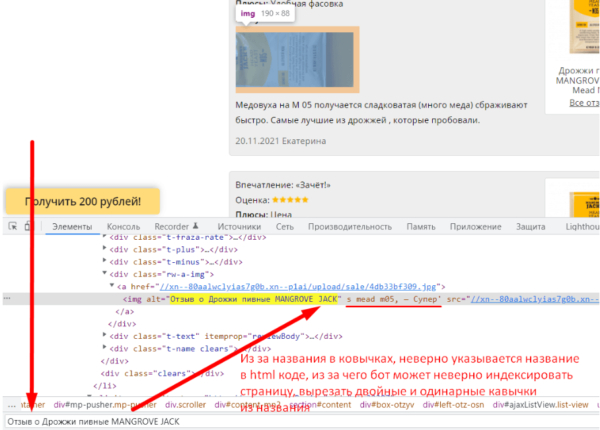
Task: Open the img src URL link
Action: point(535,299)
